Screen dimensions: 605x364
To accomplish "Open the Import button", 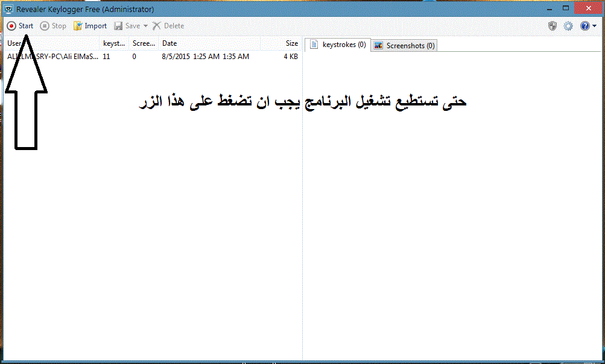I will 90,26.
